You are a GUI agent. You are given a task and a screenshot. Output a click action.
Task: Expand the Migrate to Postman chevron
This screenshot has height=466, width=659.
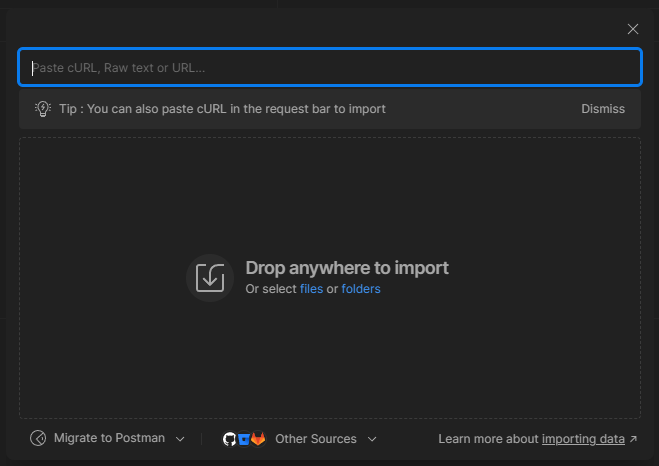pos(180,439)
